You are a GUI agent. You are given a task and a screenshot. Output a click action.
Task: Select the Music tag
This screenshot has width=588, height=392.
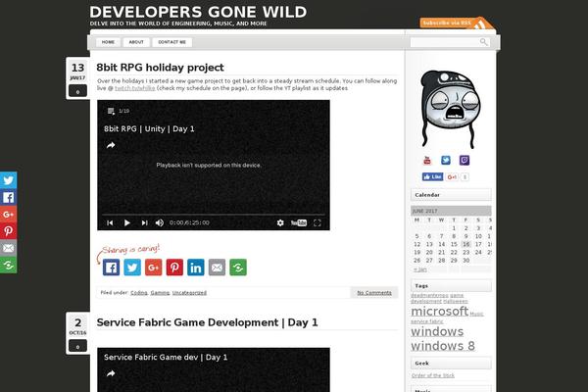[476, 314]
